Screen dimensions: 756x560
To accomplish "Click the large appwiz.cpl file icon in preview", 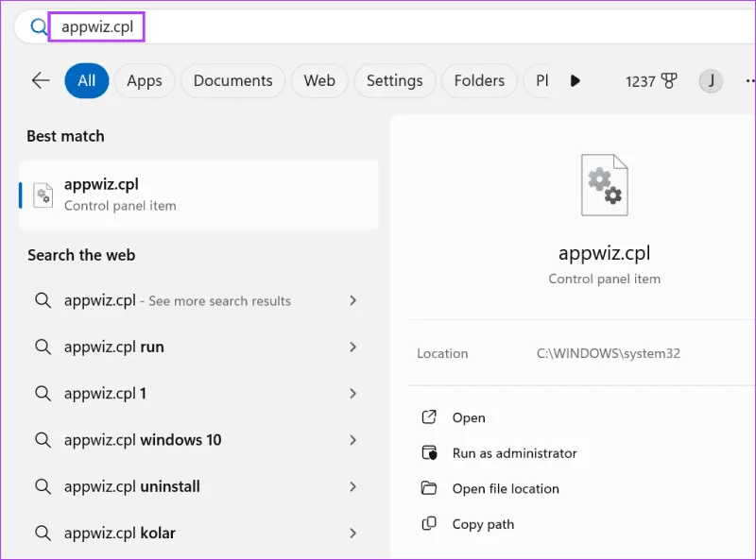I will pyautogui.click(x=605, y=185).
